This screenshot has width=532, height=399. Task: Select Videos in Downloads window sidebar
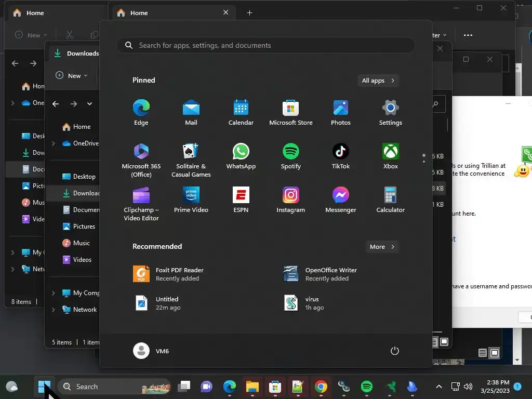tap(77, 260)
